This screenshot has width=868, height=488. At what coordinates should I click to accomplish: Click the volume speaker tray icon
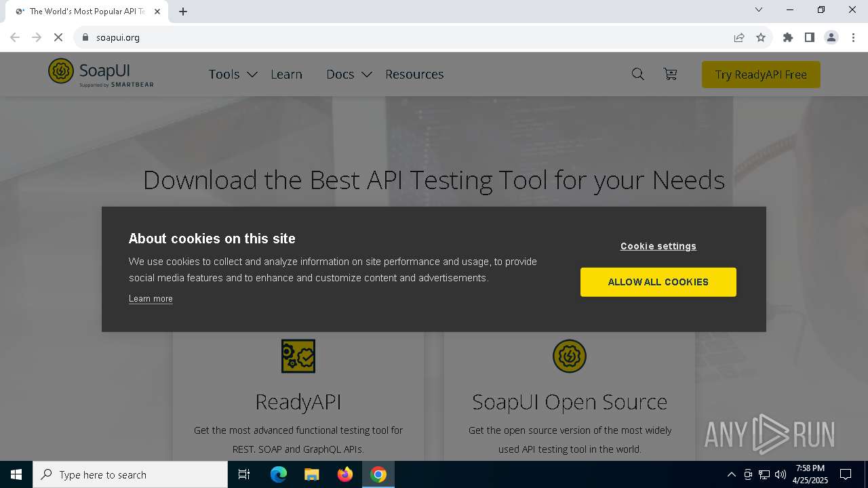point(781,474)
